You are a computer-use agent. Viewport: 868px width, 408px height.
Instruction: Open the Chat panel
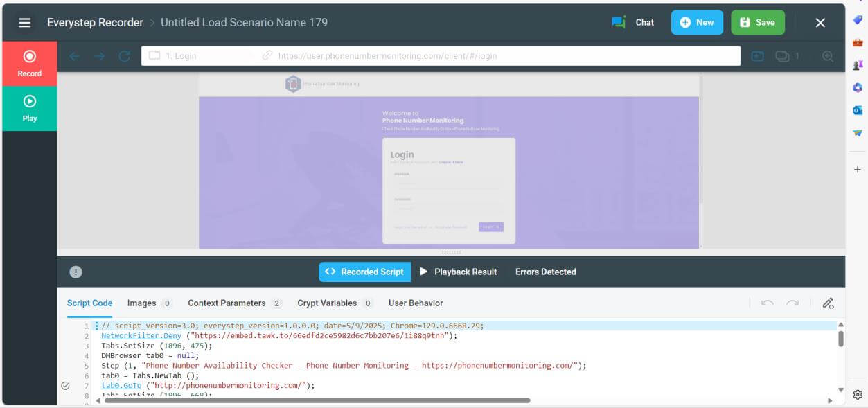(633, 22)
